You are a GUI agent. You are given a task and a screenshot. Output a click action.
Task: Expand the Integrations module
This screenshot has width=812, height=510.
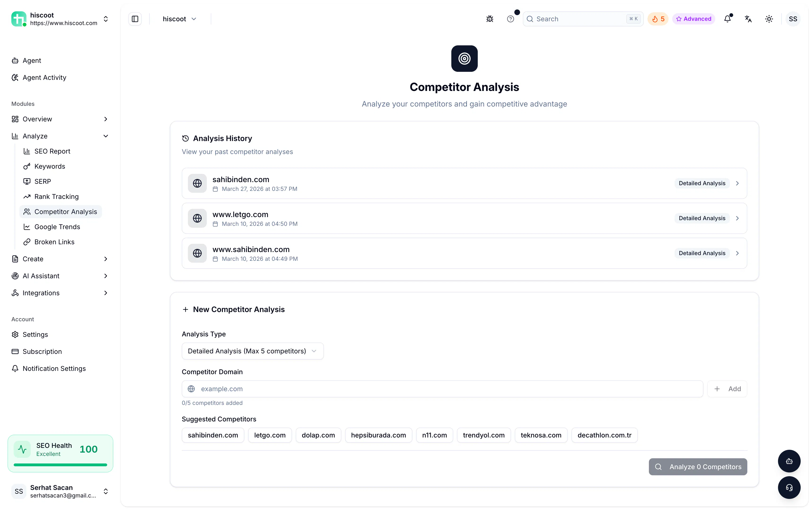(60, 293)
